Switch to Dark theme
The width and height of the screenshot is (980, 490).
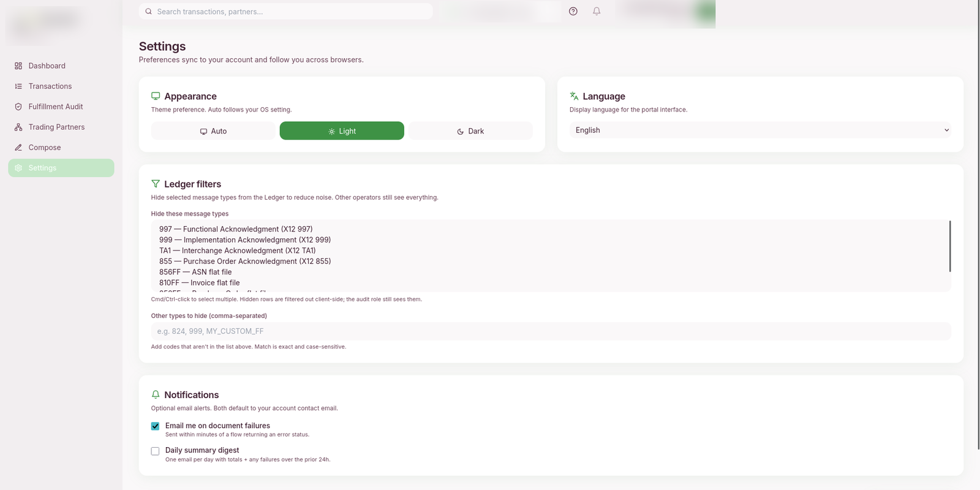(470, 131)
